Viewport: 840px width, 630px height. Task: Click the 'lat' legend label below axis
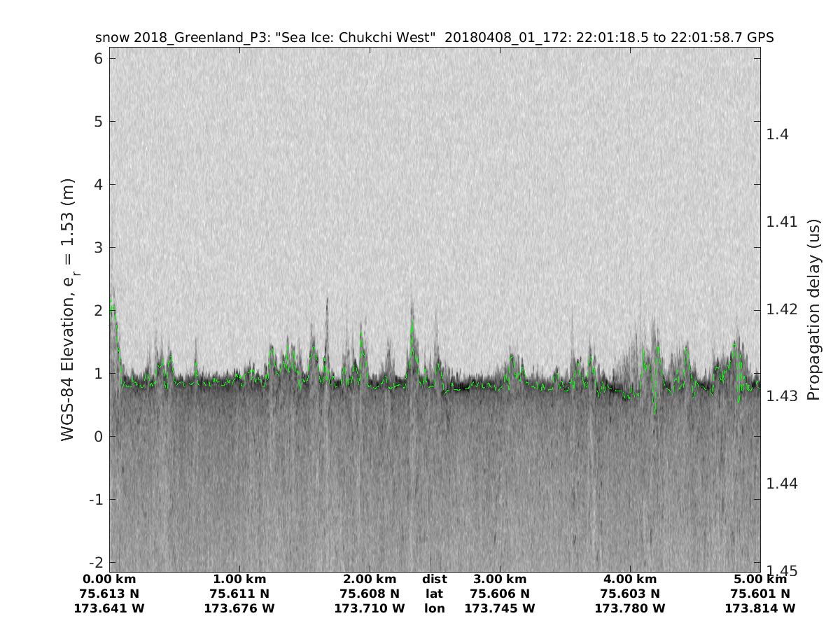tap(435, 594)
